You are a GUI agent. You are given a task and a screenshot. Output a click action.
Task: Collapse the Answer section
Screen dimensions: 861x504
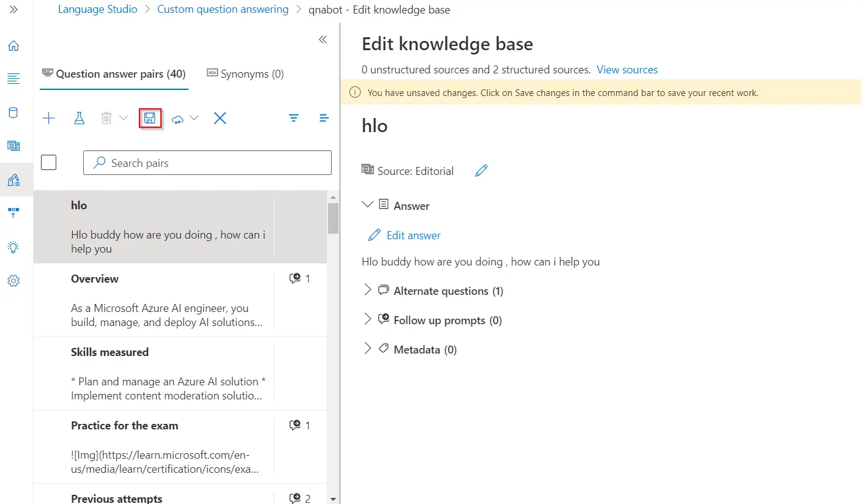tap(368, 205)
